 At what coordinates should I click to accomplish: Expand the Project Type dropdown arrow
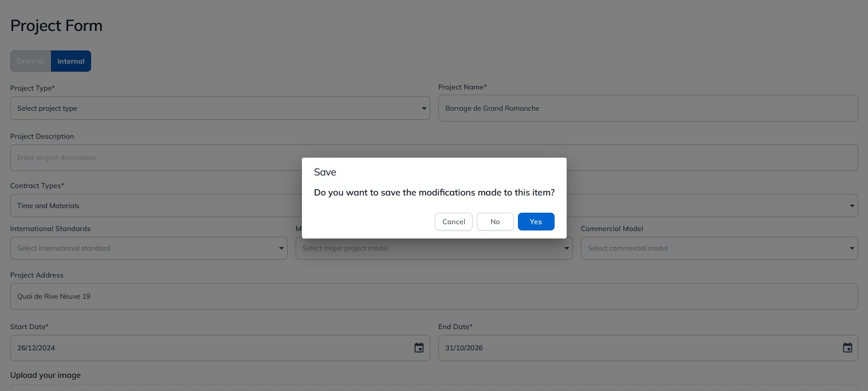click(424, 108)
